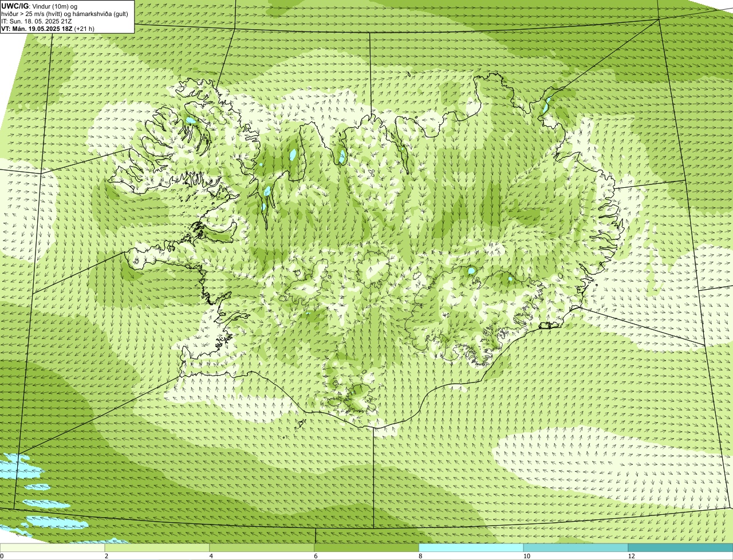Select the above 12 m/s teal colorbar segment
733x560 pixels.
(681, 547)
